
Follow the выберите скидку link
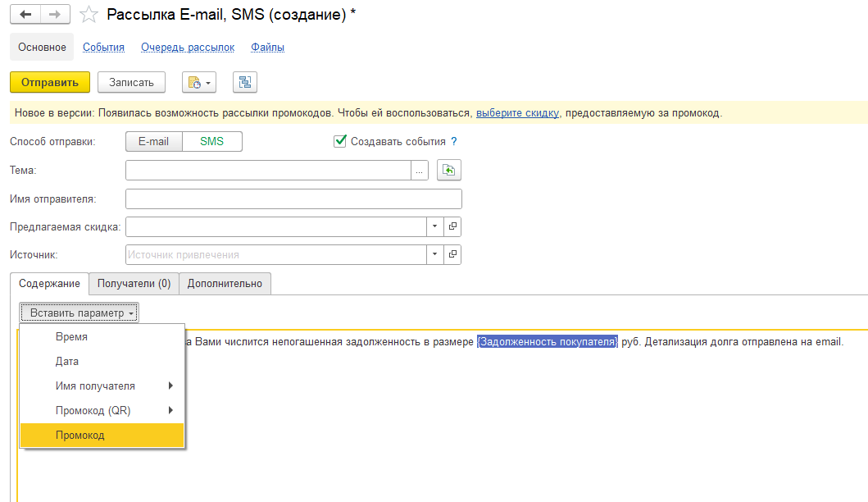coord(517,113)
